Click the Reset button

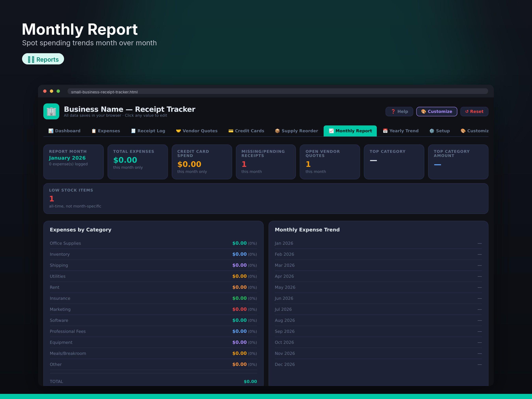474,112
